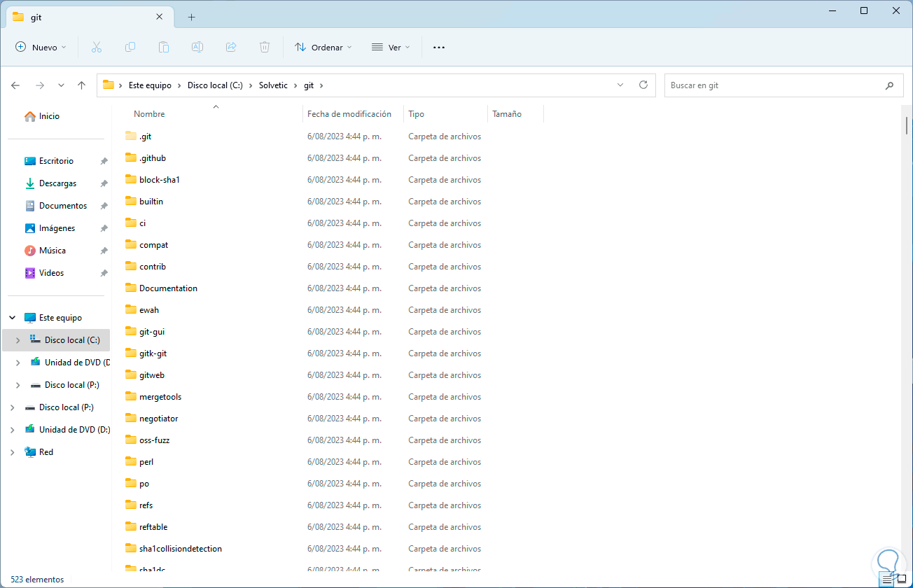Click the Share icon in toolbar
Viewport: 913px width, 588px height.
[x=231, y=48]
